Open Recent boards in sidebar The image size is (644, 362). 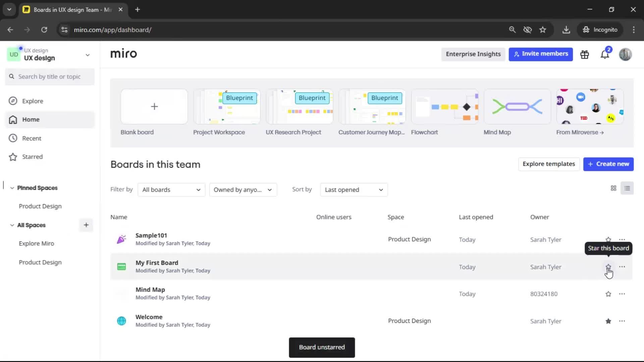(50, 138)
